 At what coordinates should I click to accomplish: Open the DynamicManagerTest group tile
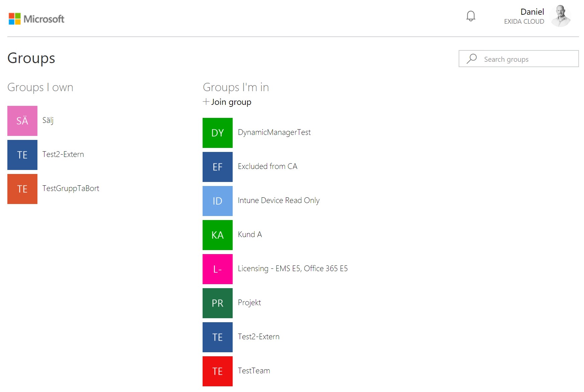click(217, 133)
